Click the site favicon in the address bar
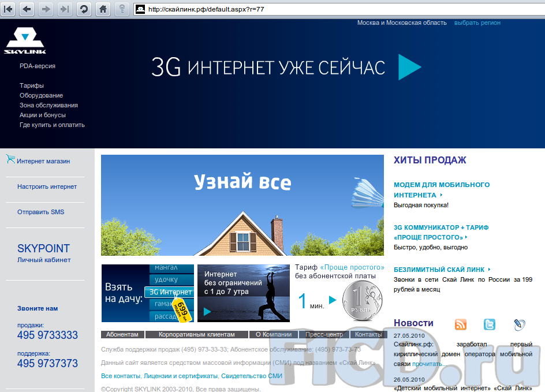This screenshot has height=392, width=545. coord(140,9)
